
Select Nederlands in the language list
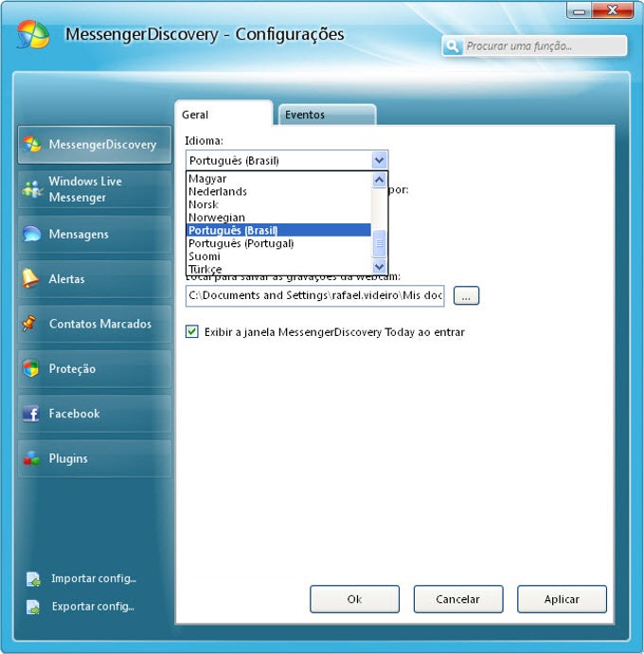(278, 191)
